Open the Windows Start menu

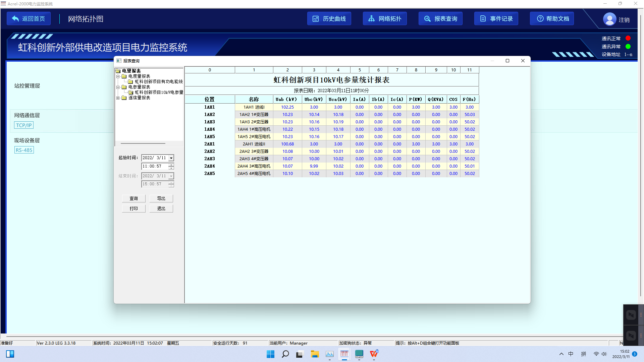point(270,354)
